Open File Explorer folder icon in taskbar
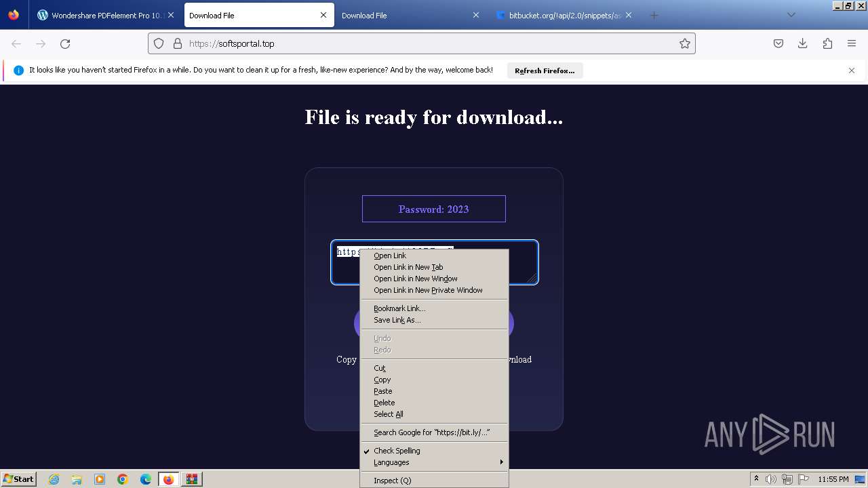The image size is (868, 488). tap(77, 479)
